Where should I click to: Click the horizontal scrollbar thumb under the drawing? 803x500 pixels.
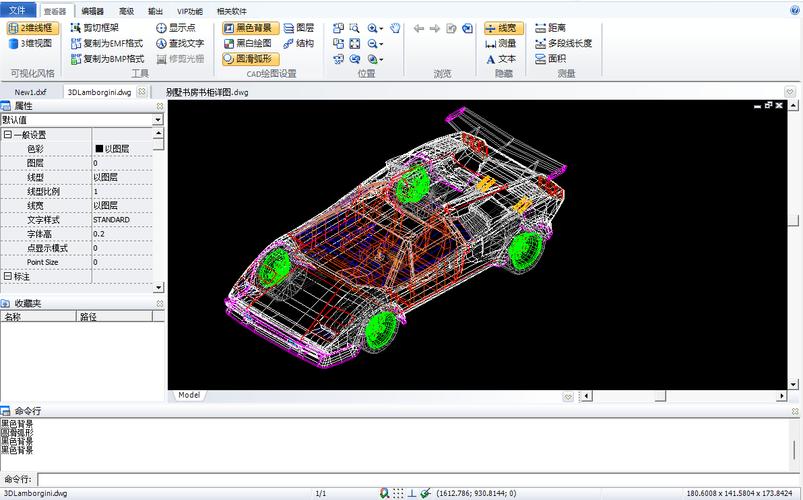[x=660, y=396]
